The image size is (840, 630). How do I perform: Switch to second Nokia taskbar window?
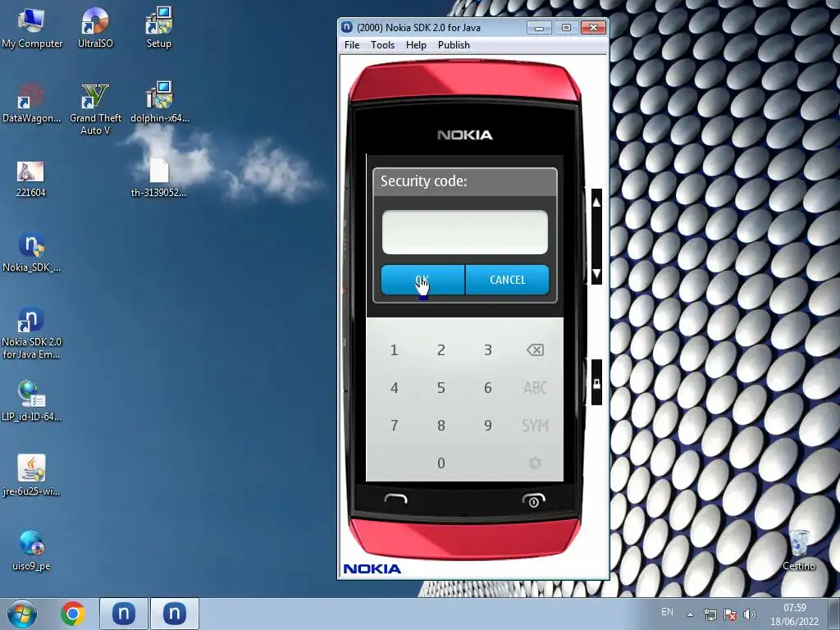[x=175, y=614]
